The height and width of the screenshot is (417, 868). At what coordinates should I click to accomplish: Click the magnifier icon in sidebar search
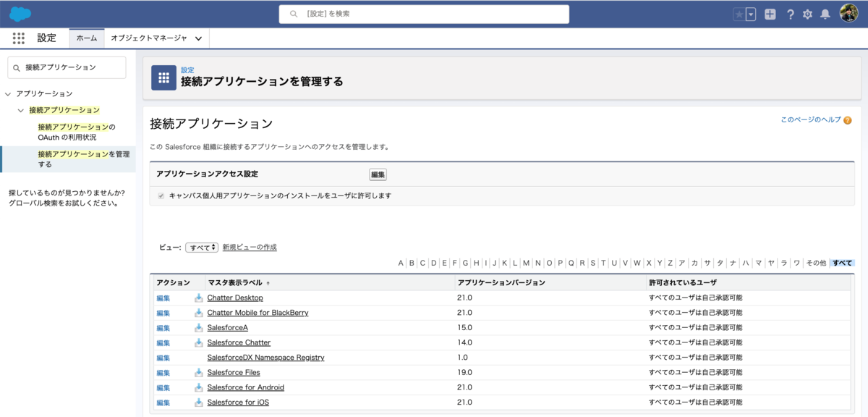pyautogui.click(x=17, y=67)
